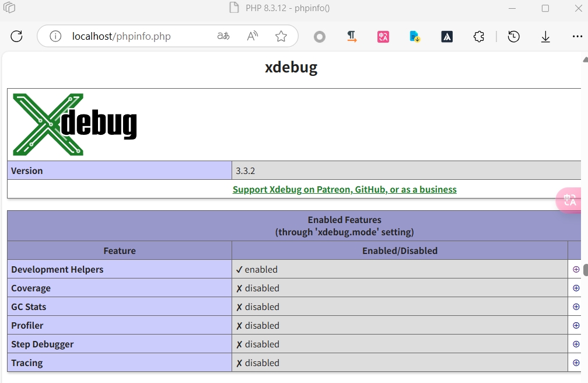This screenshot has height=383, width=588.
Task: Open the dark square 'A' extension
Action: (447, 36)
